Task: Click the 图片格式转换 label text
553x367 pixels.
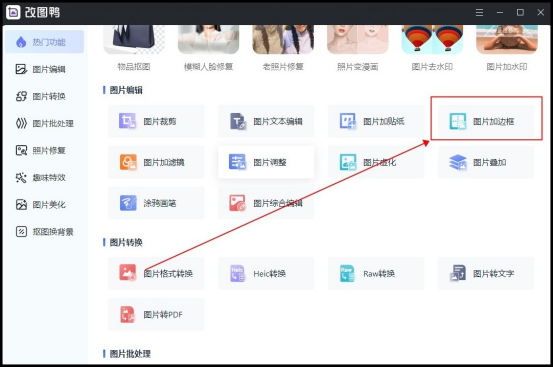Action: point(168,274)
